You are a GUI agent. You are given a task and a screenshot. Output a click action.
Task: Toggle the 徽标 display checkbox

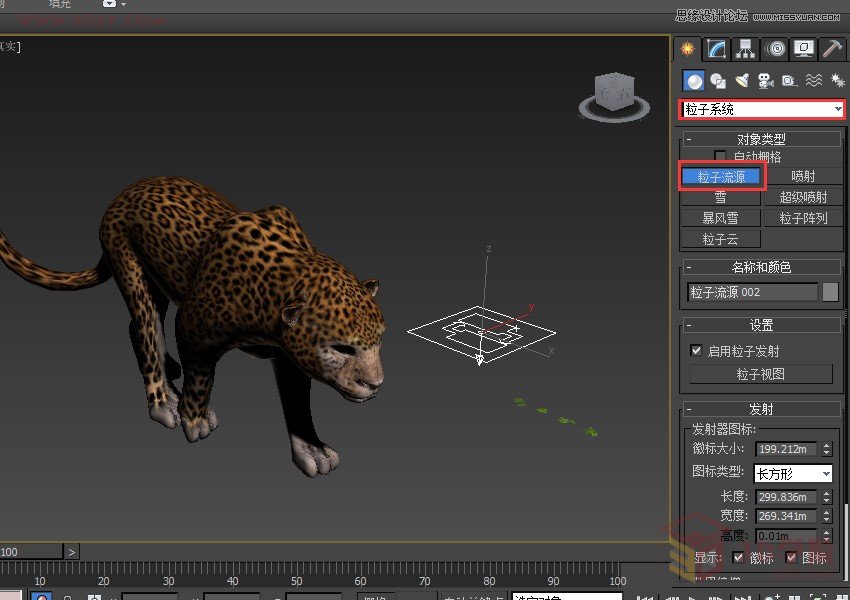pyautogui.click(x=739, y=557)
